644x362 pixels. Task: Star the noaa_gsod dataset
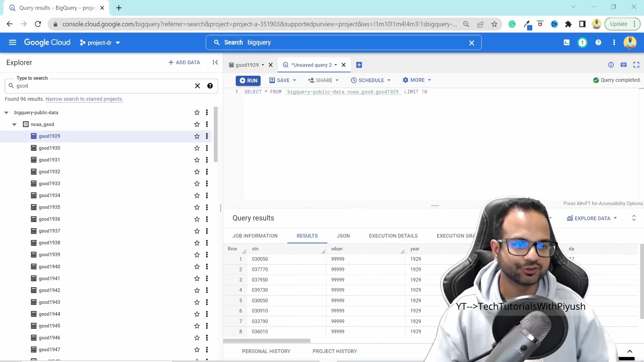(197, 124)
